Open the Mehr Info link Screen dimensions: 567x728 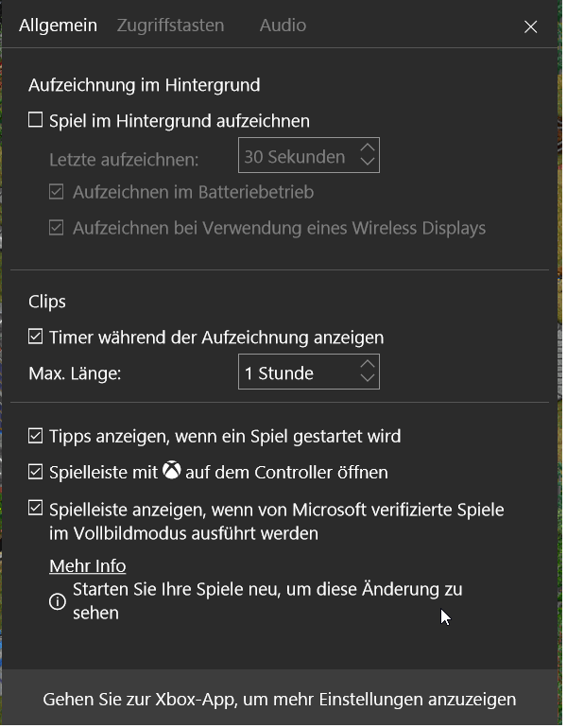coord(87,566)
